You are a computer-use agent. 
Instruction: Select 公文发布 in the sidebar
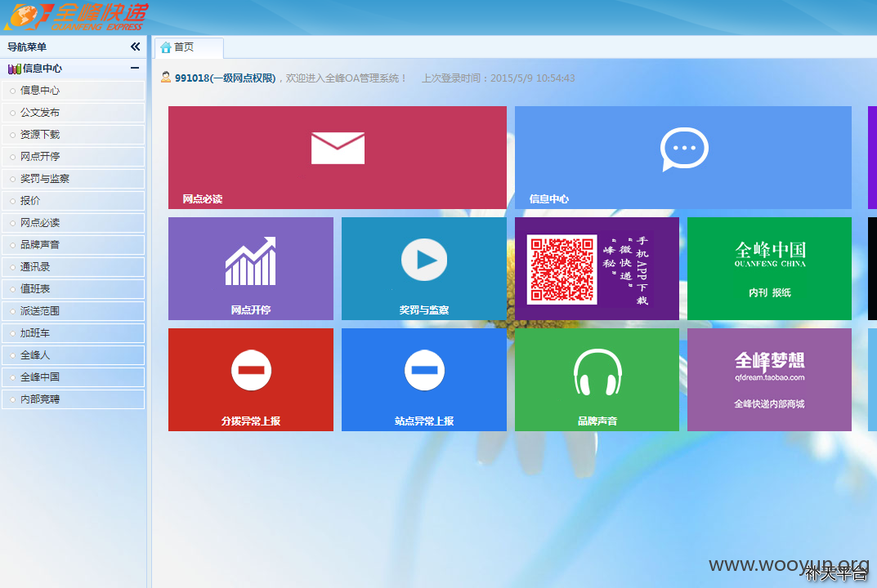(74, 113)
